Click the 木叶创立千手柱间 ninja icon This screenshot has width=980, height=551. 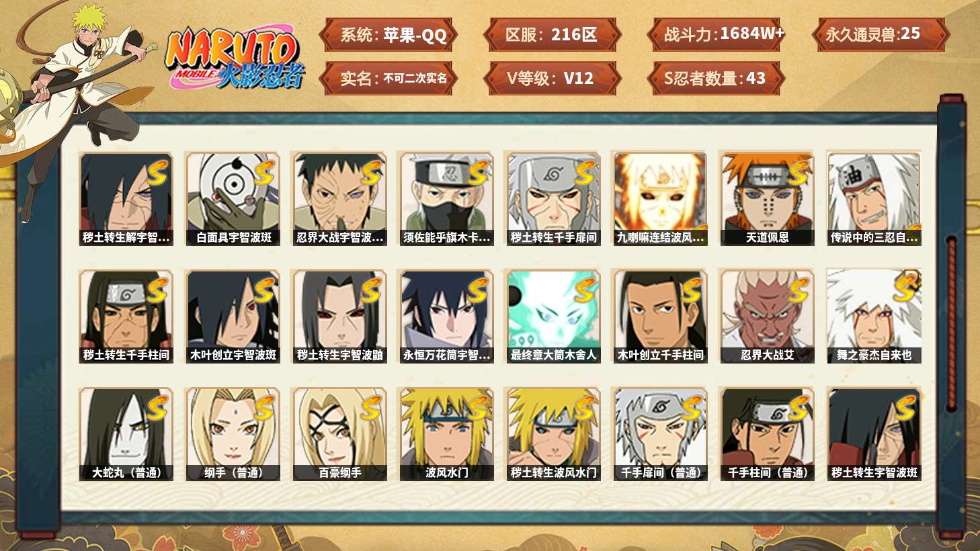tap(660, 316)
